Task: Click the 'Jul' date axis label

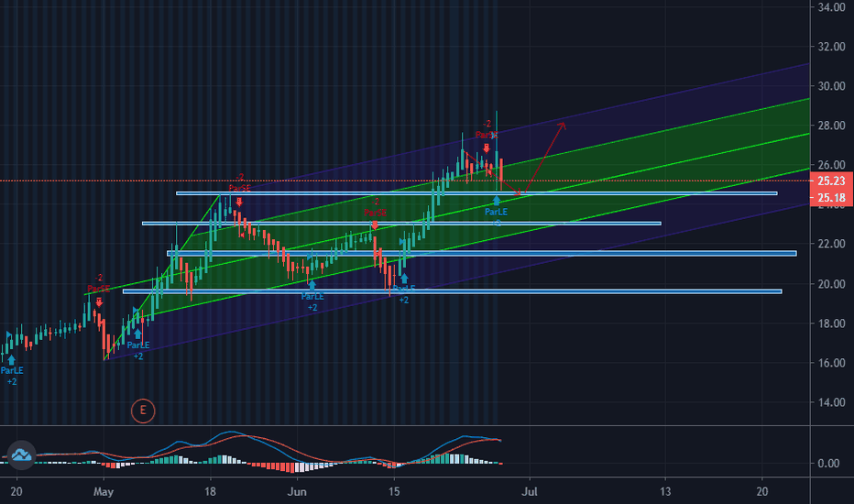Action: (530, 492)
